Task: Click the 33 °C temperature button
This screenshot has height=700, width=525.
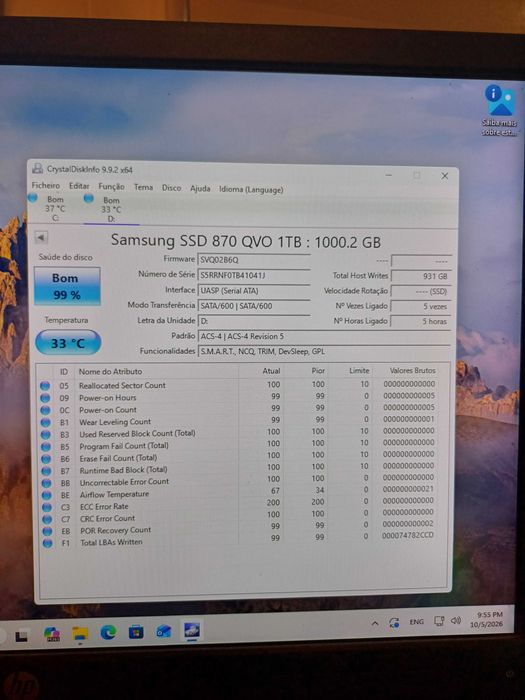Action: click(68, 343)
